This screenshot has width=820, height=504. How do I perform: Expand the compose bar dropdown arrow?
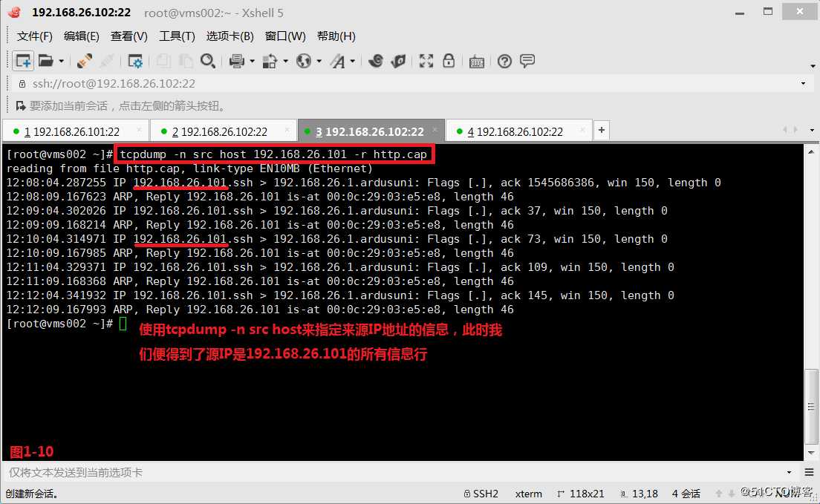coord(789,472)
